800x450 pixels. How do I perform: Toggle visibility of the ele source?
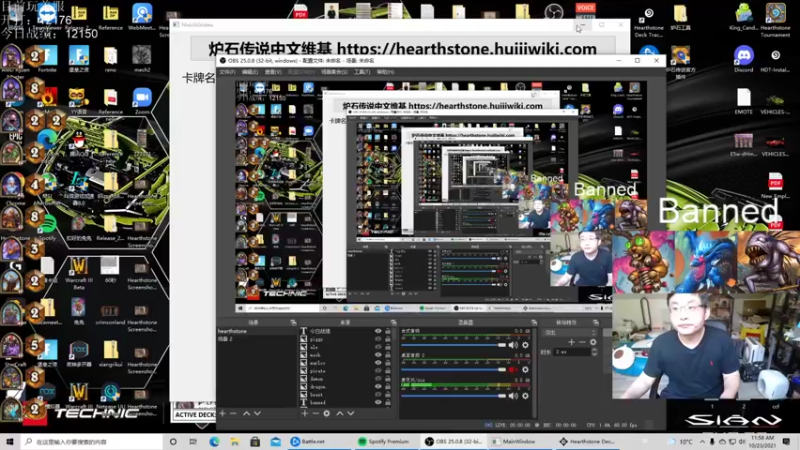378,347
